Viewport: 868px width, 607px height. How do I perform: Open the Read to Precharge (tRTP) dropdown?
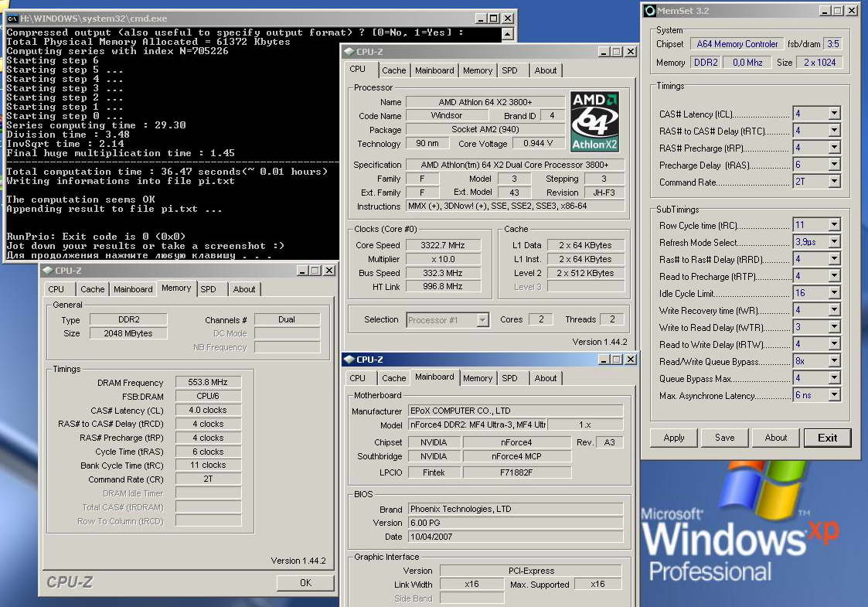834,276
